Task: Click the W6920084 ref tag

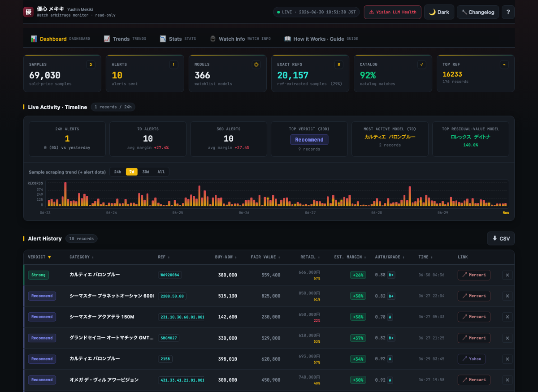Action: coord(170,275)
